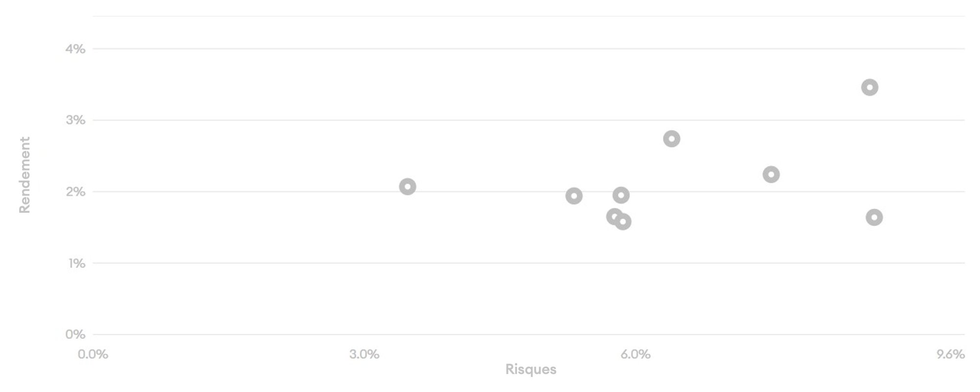The image size is (980, 392).
Task: Choose the lowest-return point near 5.9% risk
Action: [623, 222]
